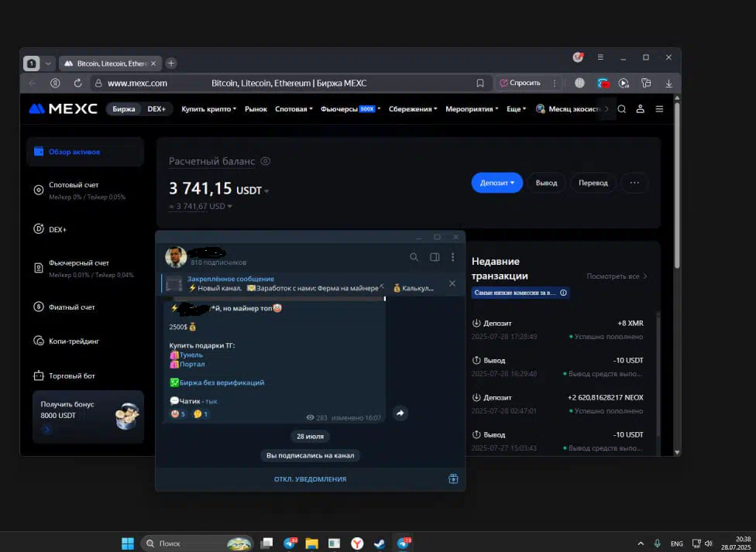
Task: Open Yandex Browser from taskbar
Action: (x=357, y=543)
